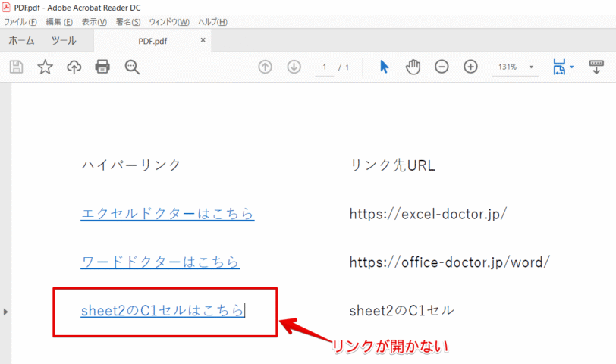Image resolution: width=616 pixels, height=364 pixels.
Task: Open the 編集(E) menu
Action: point(59,22)
